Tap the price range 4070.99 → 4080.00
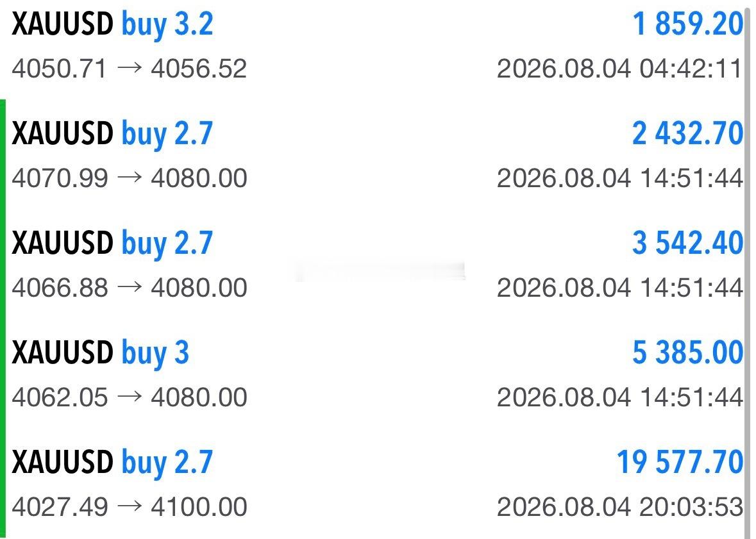The width and height of the screenshot is (756, 539). pos(130,178)
